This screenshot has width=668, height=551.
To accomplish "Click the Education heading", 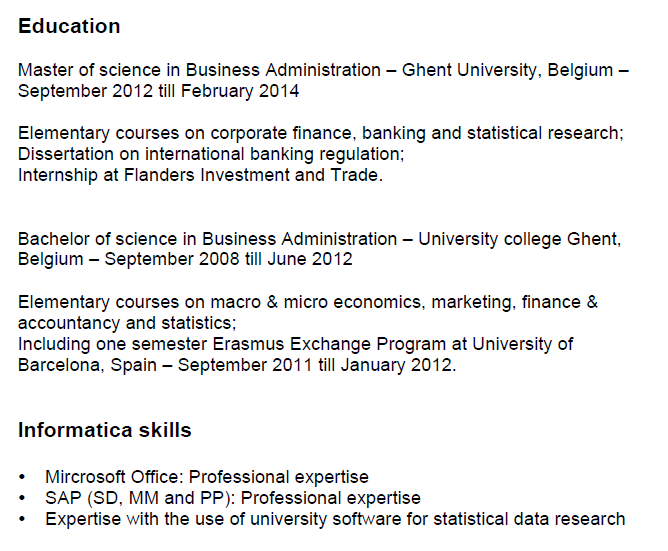I will (69, 26).
